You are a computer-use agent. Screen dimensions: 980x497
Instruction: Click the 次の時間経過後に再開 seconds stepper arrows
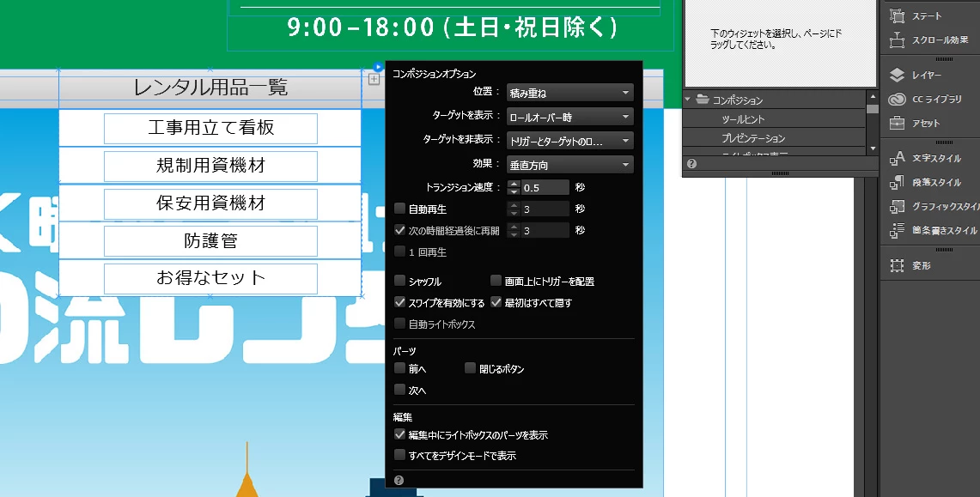coord(514,230)
